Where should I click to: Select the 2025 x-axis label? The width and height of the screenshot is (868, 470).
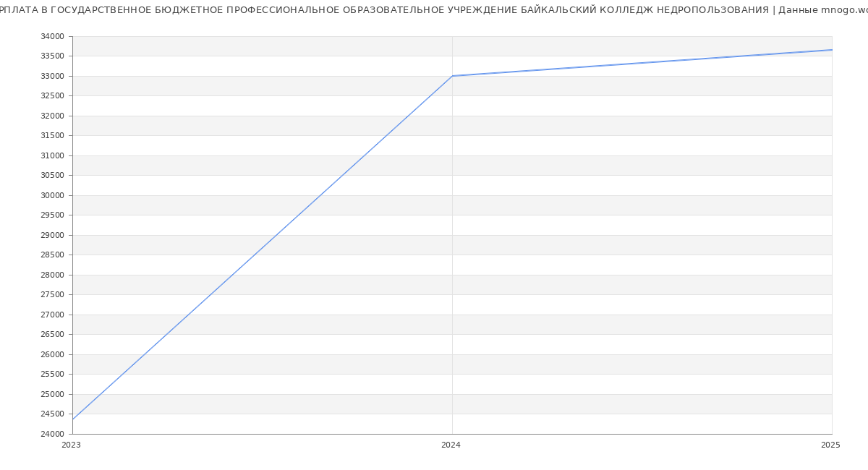(830, 445)
